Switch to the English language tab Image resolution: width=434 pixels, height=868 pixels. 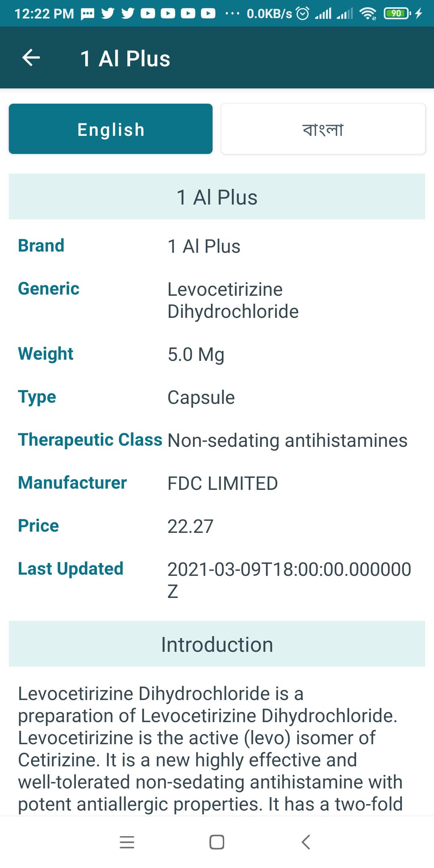(x=111, y=129)
